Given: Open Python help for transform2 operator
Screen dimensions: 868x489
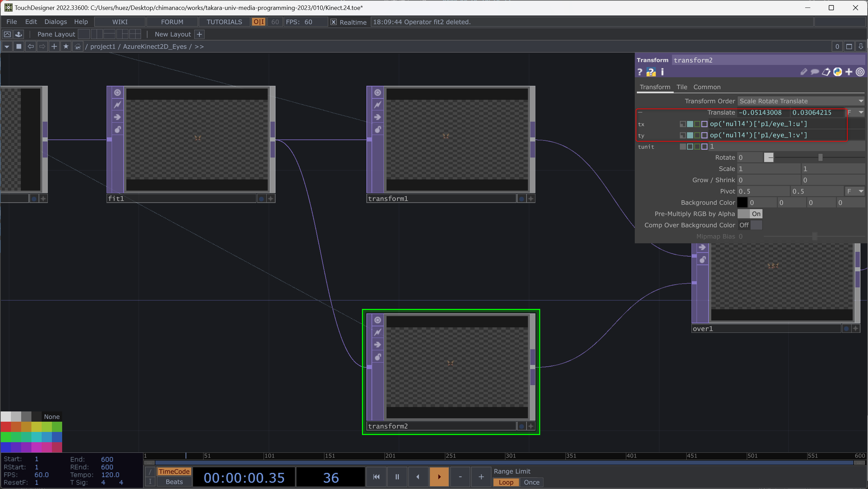Looking at the screenshot, I should (651, 72).
